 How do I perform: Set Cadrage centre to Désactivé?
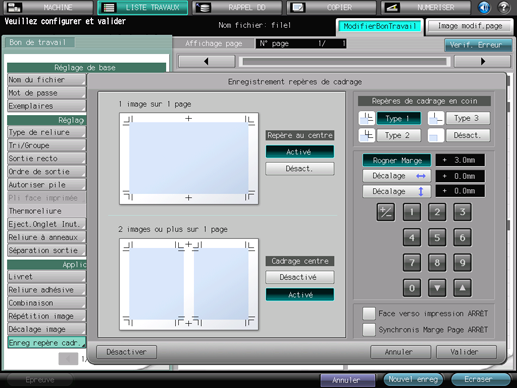pyautogui.click(x=300, y=277)
